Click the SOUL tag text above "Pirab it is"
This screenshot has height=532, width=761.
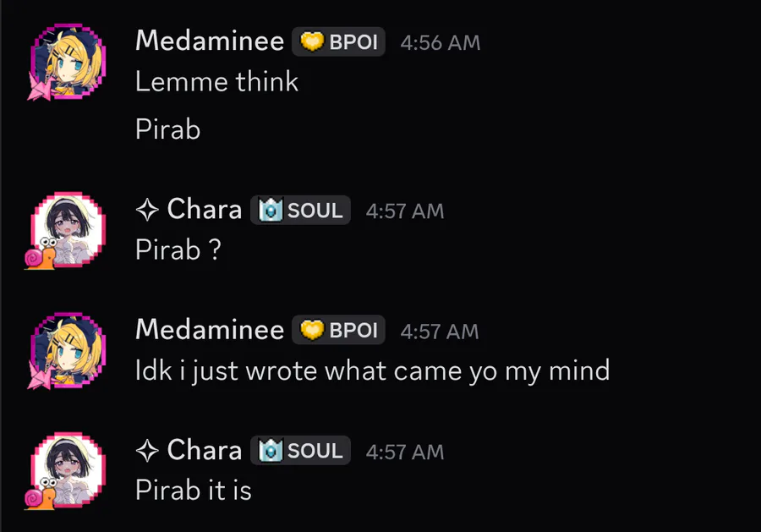coord(315,451)
